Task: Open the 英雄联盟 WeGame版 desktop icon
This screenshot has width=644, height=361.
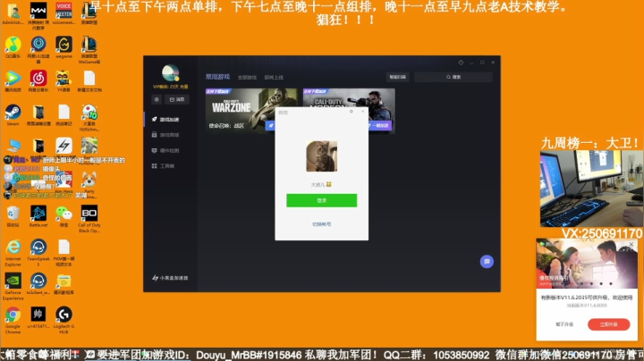Action: click(x=89, y=50)
